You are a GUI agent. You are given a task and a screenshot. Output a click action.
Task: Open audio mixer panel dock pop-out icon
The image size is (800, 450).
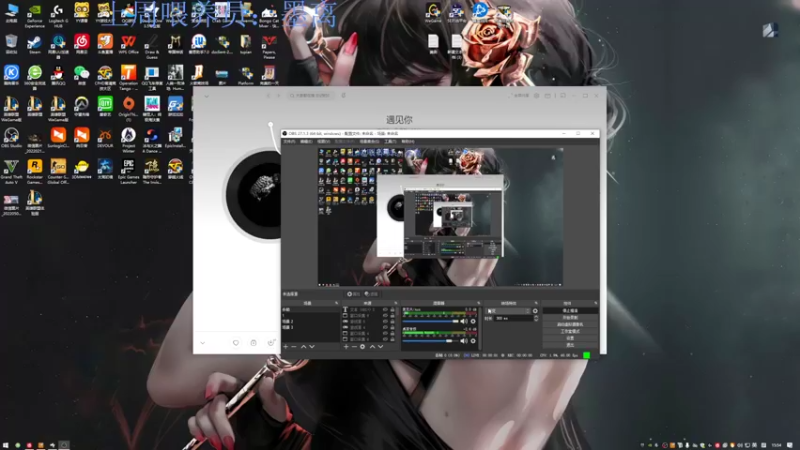click(x=479, y=303)
